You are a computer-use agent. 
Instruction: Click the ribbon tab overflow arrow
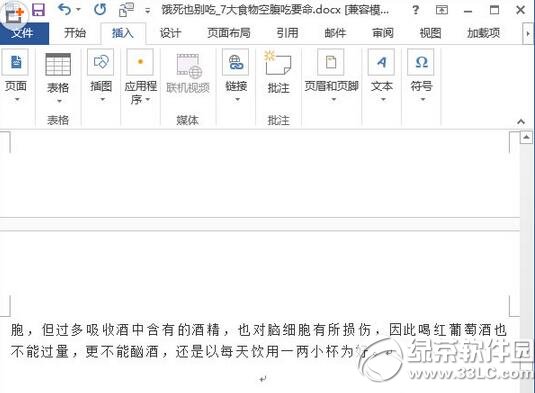(528, 33)
